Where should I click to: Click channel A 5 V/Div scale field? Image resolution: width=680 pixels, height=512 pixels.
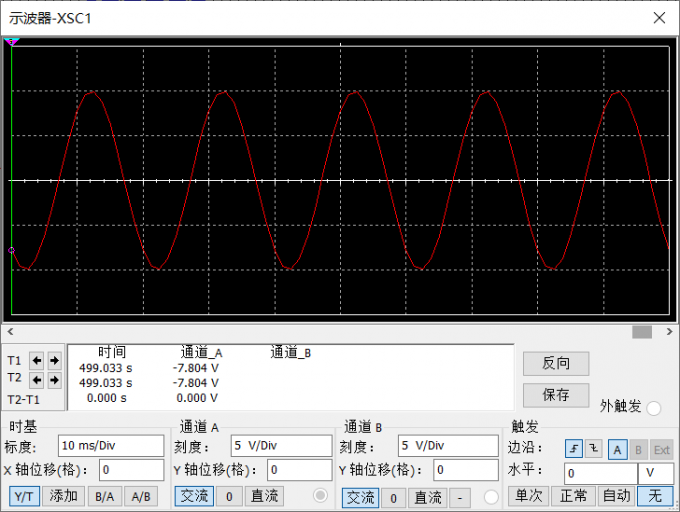[281, 446]
